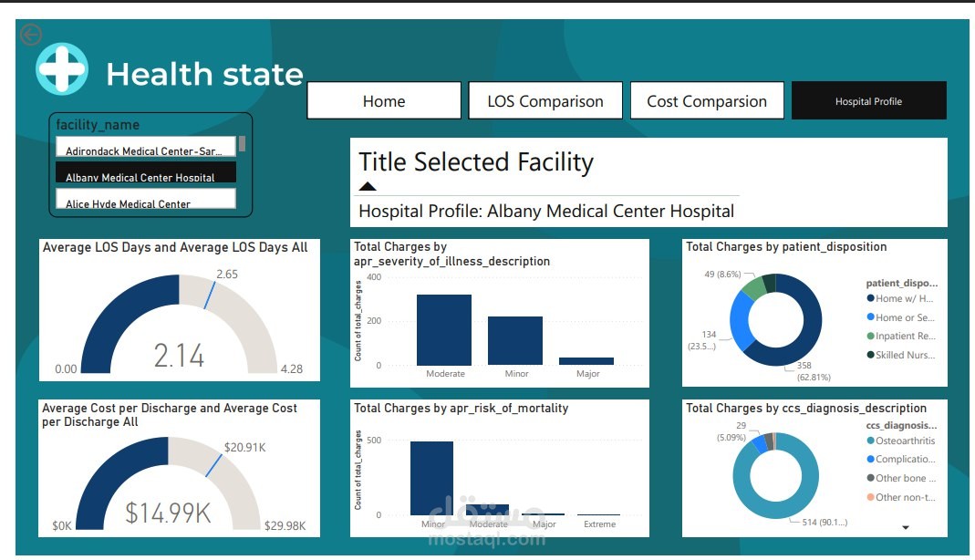
Task: Choose Alice Hyde Medical Center facility
Action: pyautogui.click(x=146, y=199)
